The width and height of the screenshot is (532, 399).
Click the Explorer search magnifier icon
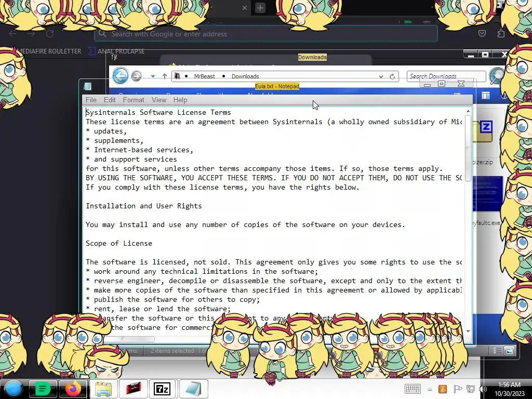point(496,75)
